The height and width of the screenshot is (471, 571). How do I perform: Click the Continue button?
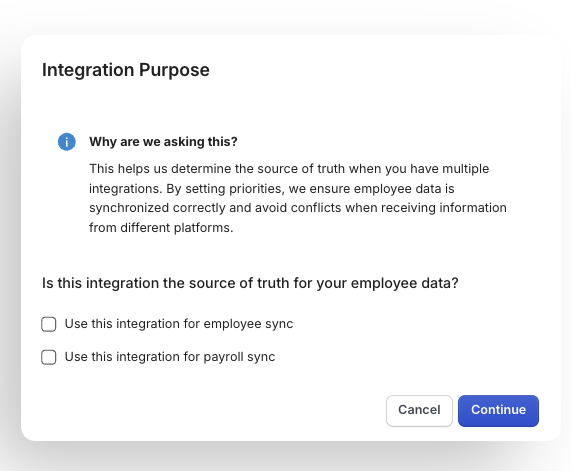click(498, 411)
